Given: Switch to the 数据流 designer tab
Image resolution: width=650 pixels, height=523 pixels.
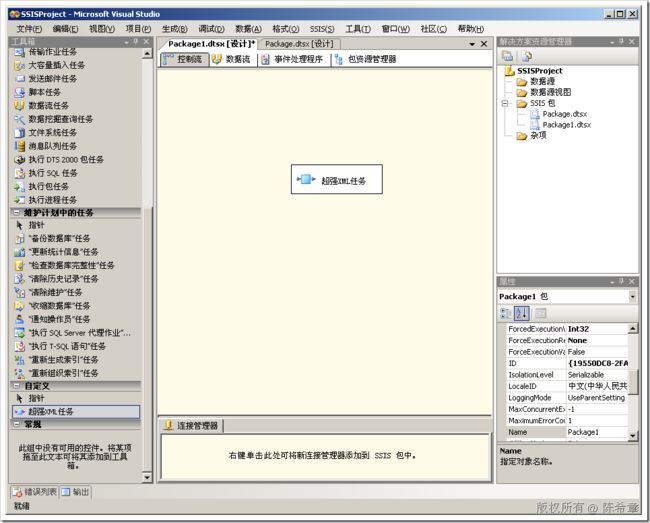Looking at the screenshot, I should click(232, 59).
